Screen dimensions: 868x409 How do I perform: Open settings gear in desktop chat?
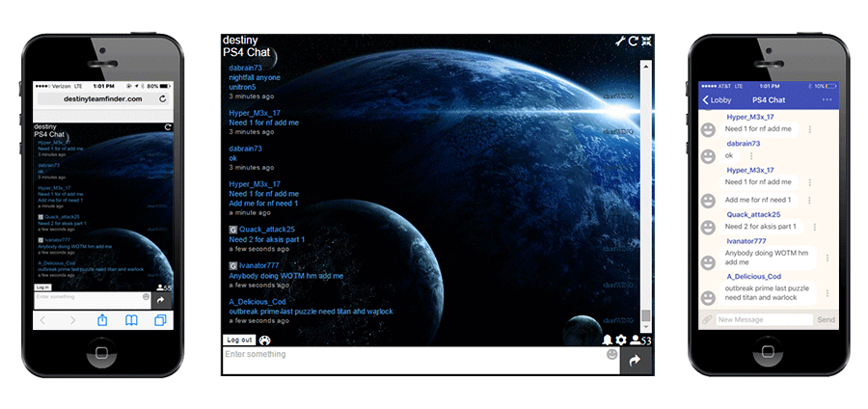click(x=621, y=341)
